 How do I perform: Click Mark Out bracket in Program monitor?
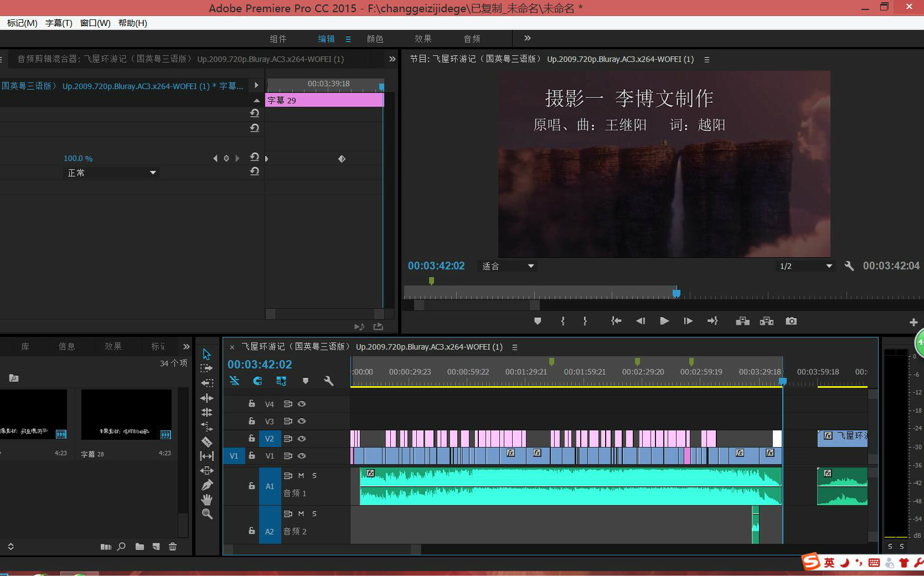click(585, 321)
